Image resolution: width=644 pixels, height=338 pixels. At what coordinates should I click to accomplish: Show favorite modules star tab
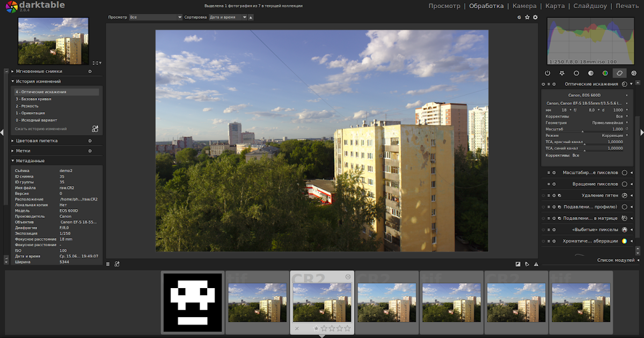pos(562,73)
